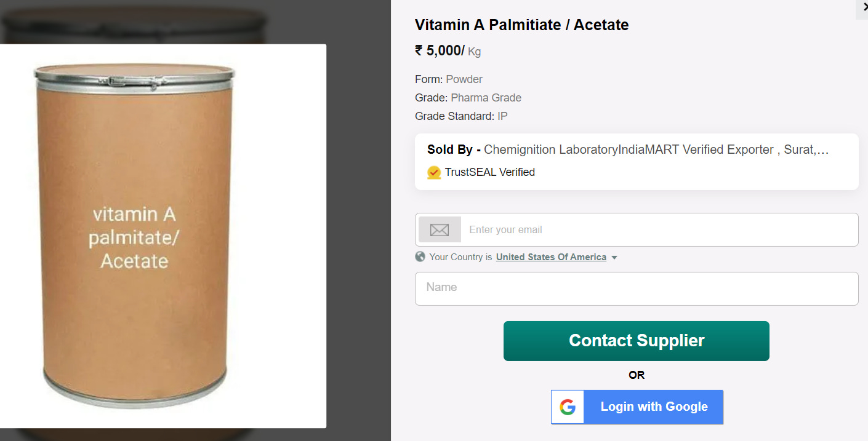868x441 pixels.
Task: Click Chemignition Laboratory seller name
Action: tap(550, 149)
